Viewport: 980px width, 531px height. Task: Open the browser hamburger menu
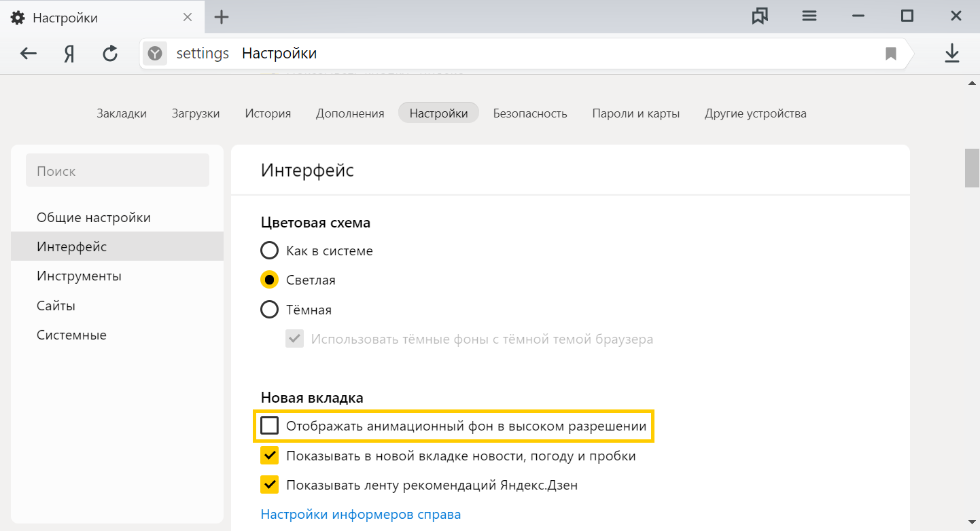(x=809, y=17)
